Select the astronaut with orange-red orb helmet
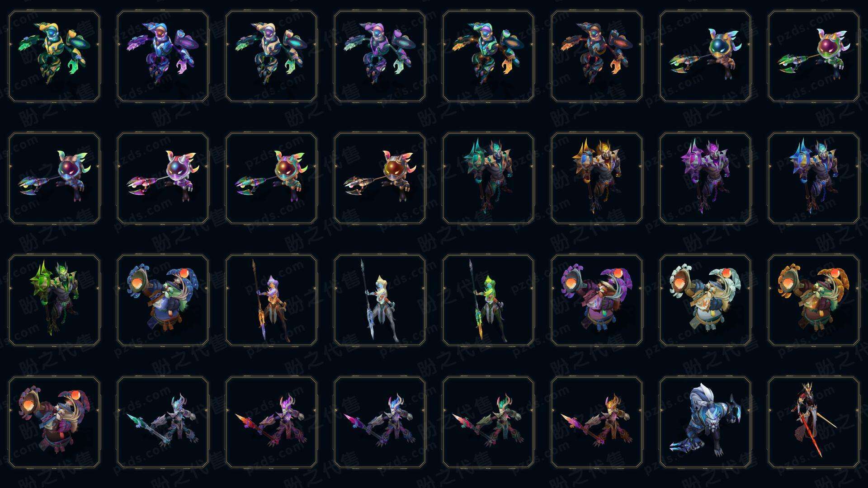Screen dimensions: 868x488 [380, 178]
